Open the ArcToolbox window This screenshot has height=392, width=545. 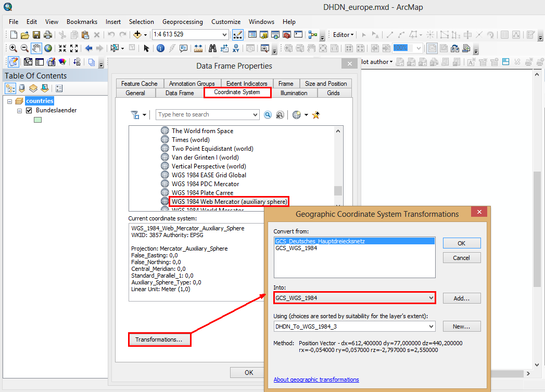[286, 34]
